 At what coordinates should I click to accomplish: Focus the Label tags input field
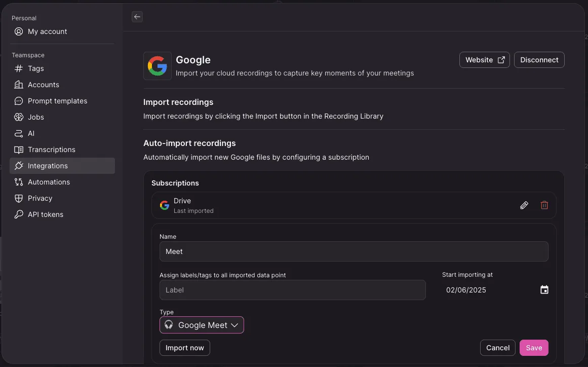(293, 290)
